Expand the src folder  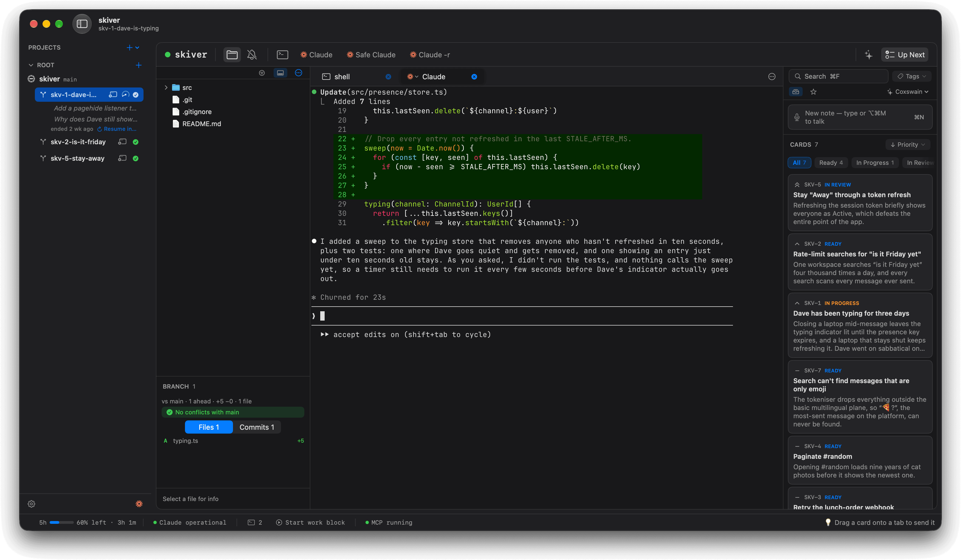coord(166,88)
